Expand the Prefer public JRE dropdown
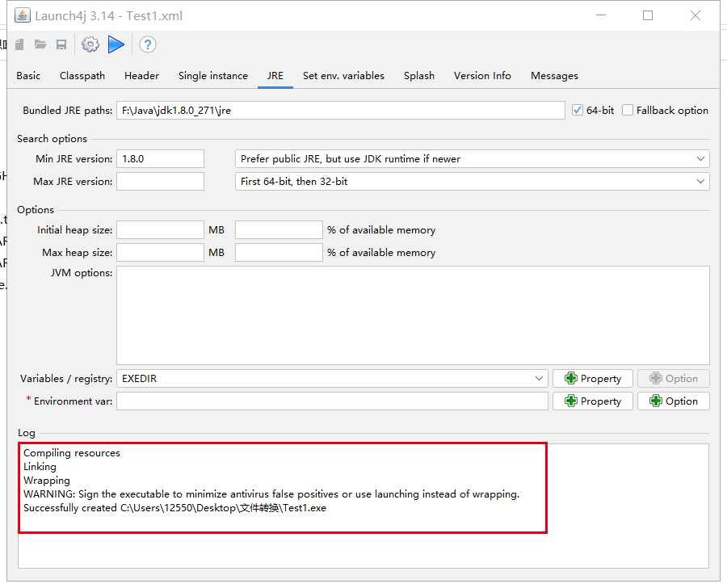Viewport: 727px width, 588px height. point(472,159)
